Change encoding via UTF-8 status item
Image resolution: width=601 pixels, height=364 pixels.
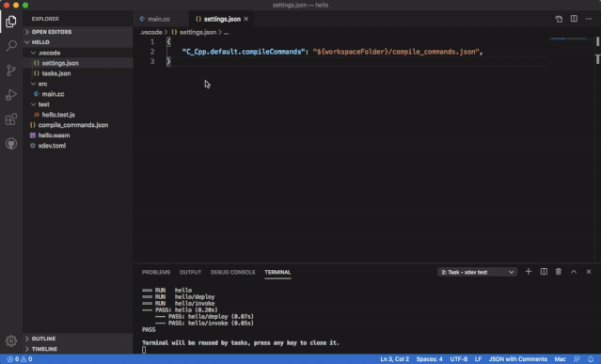coord(459,359)
